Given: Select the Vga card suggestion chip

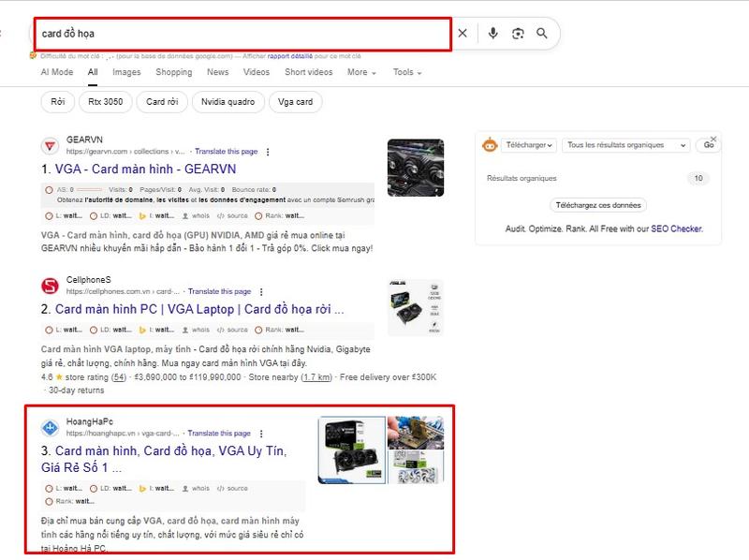Looking at the screenshot, I should (295, 102).
